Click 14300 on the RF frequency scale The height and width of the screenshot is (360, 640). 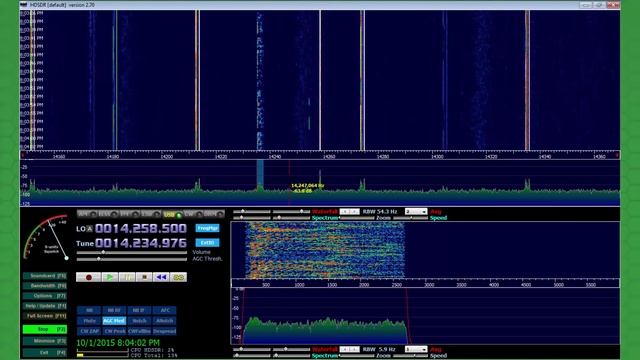click(437, 156)
